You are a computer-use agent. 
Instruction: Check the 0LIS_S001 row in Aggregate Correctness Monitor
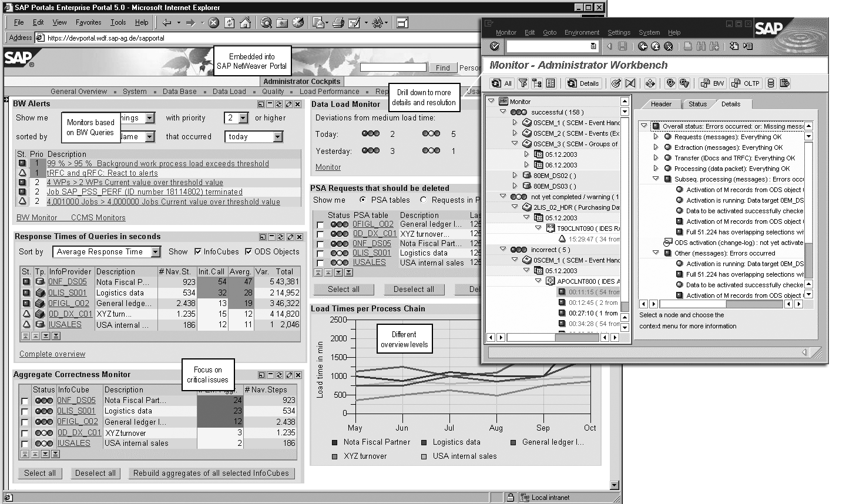tap(25, 411)
